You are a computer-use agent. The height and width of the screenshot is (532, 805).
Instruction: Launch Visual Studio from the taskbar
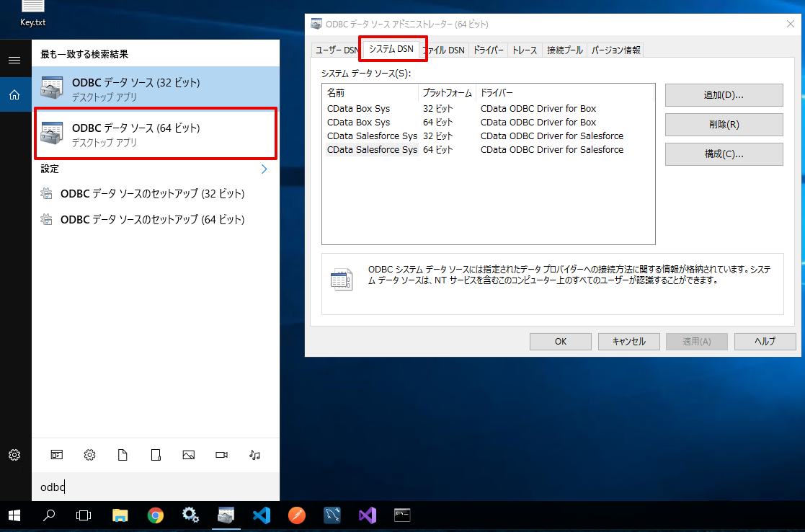pyautogui.click(x=367, y=515)
